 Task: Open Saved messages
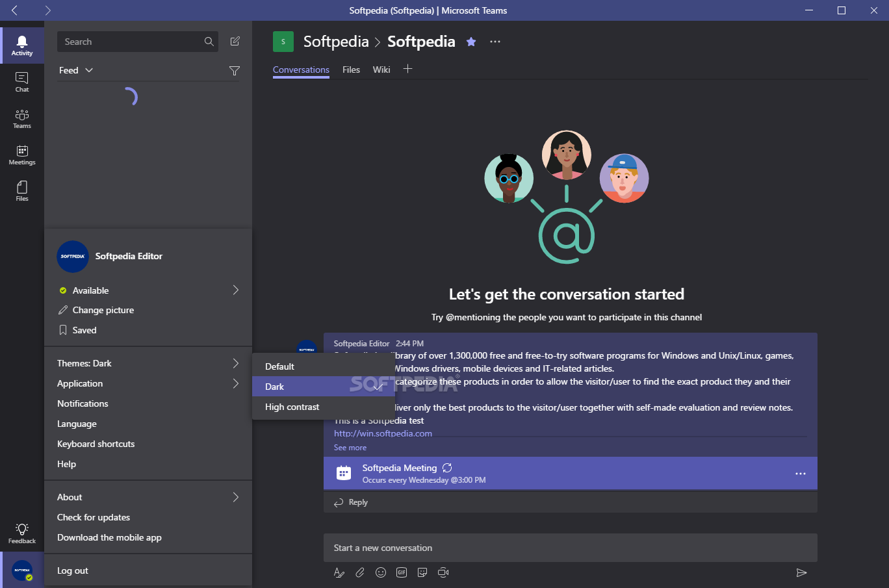point(84,330)
